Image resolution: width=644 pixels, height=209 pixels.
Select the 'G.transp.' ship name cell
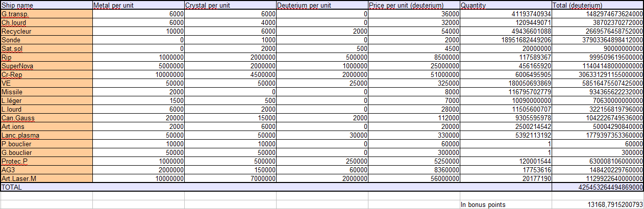pos(46,14)
